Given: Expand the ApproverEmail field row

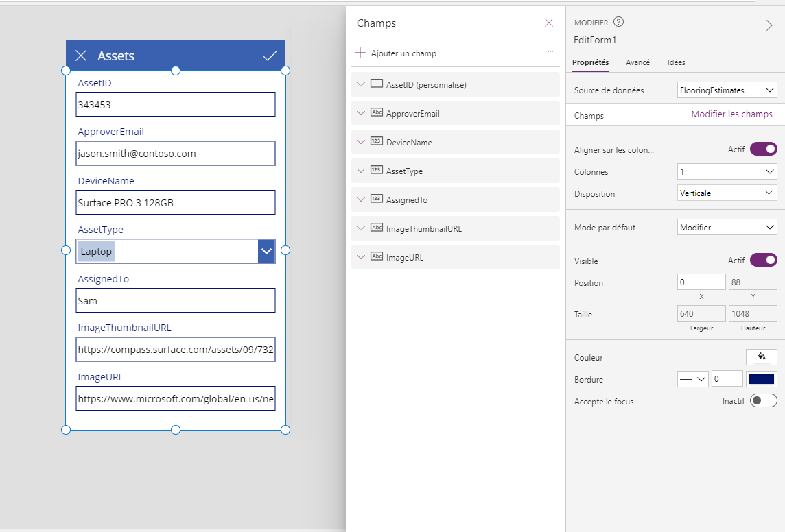Looking at the screenshot, I should pos(360,113).
